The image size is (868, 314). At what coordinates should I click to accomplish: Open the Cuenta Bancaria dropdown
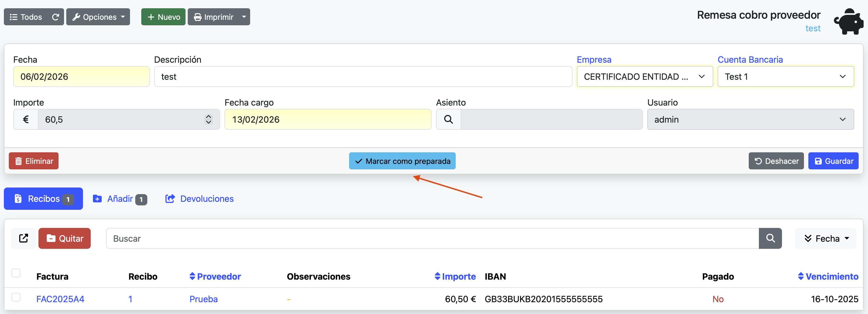coord(785,77)
